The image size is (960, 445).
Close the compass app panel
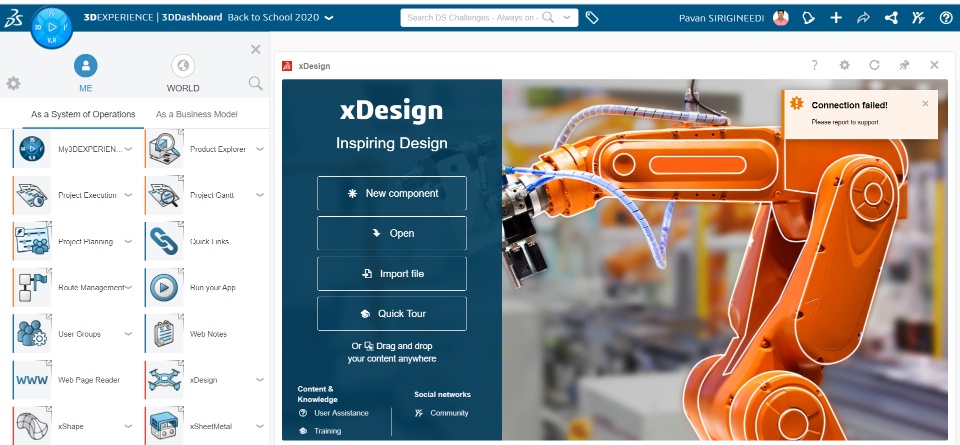pos(256,50)
